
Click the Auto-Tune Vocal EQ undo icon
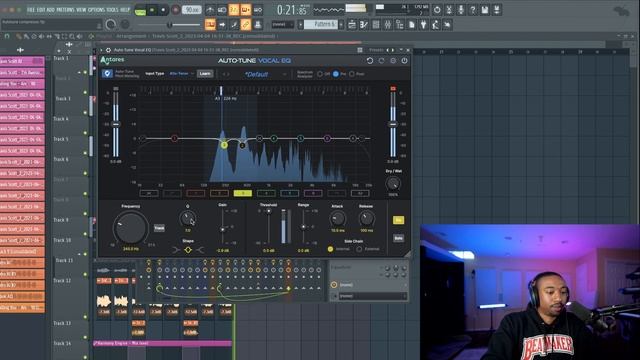(370, 61)
